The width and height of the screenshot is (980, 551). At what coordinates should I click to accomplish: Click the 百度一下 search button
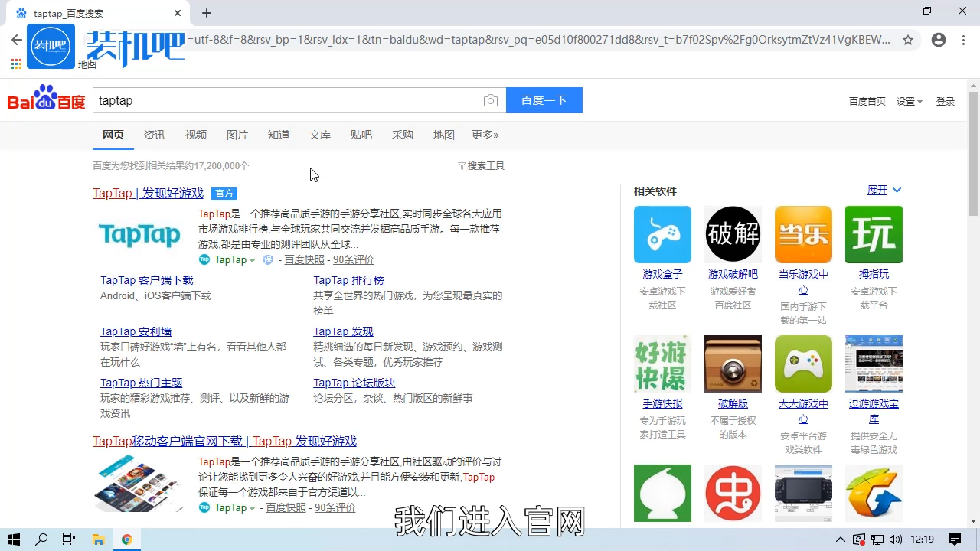pos(544,100)
